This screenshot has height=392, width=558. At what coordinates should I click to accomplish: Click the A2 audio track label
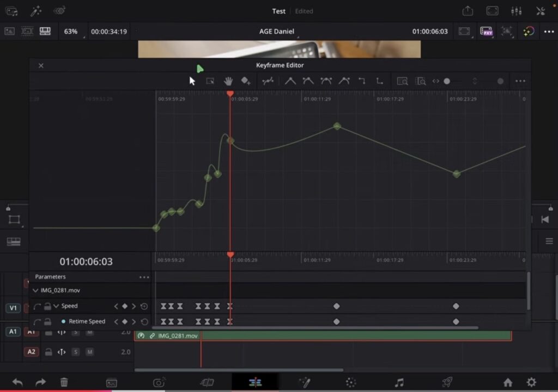(x=31, y=352)
